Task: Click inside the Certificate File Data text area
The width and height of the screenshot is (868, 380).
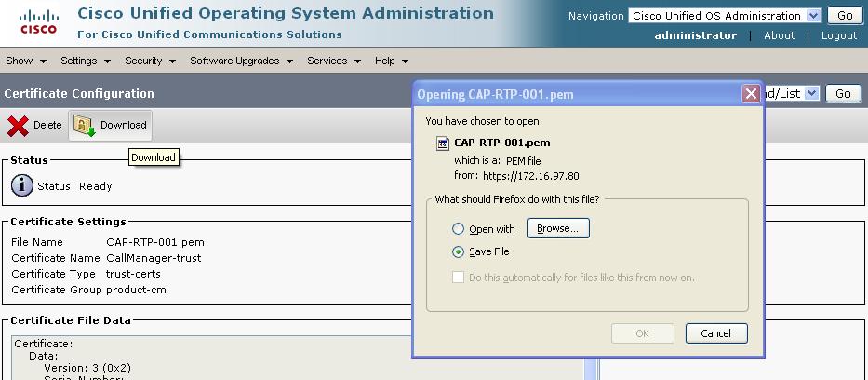Action: click(298, 358)
